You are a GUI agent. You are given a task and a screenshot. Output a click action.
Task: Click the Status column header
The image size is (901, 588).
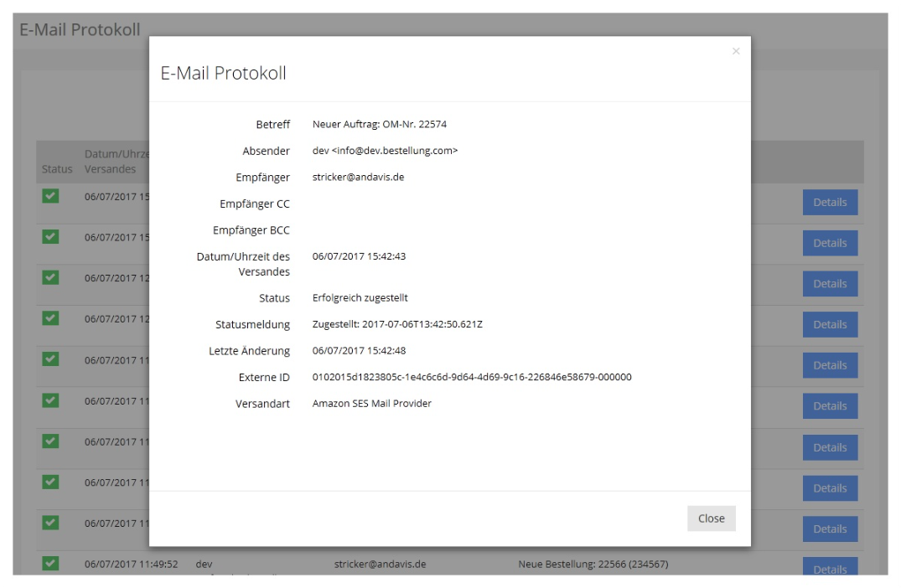point(57,169)
